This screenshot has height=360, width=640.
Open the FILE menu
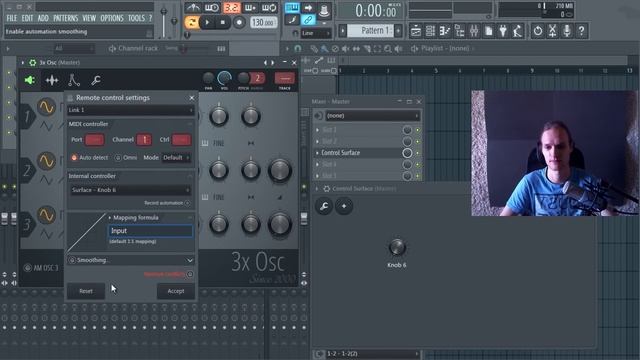click(x=11, y=18)
